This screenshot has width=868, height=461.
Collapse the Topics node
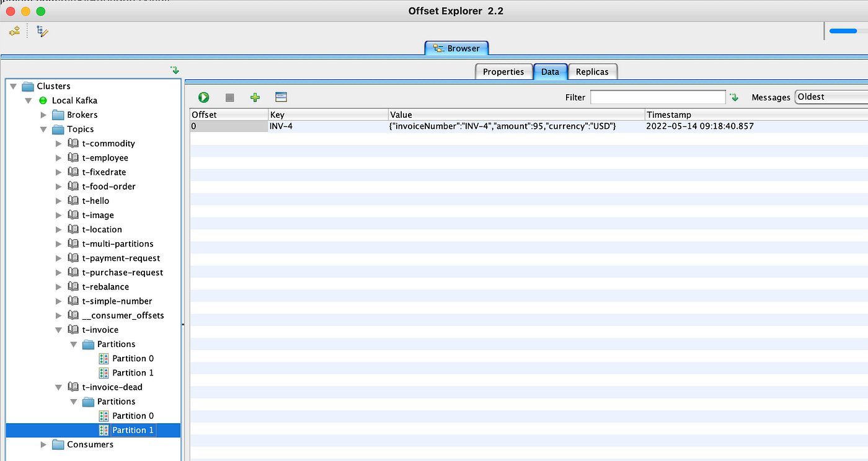[43, 129]
